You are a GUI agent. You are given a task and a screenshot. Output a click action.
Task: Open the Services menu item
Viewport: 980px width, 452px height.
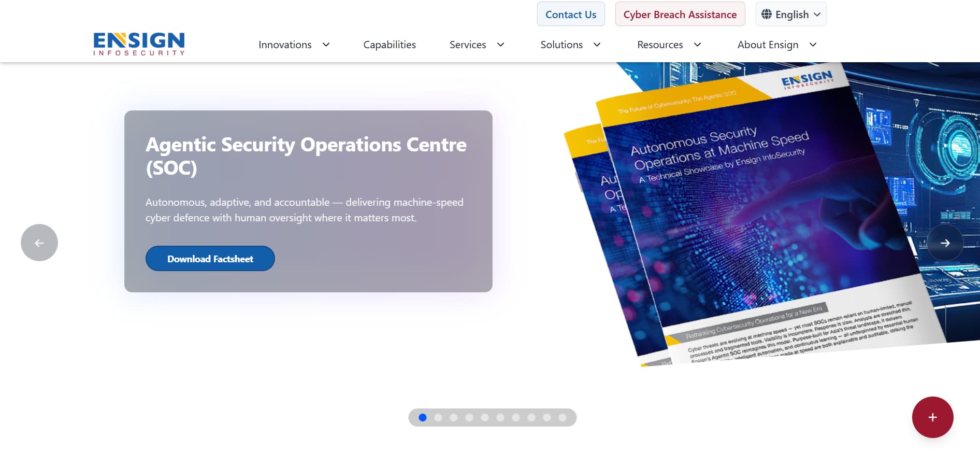pyautogui.click(x=468, y=45)
